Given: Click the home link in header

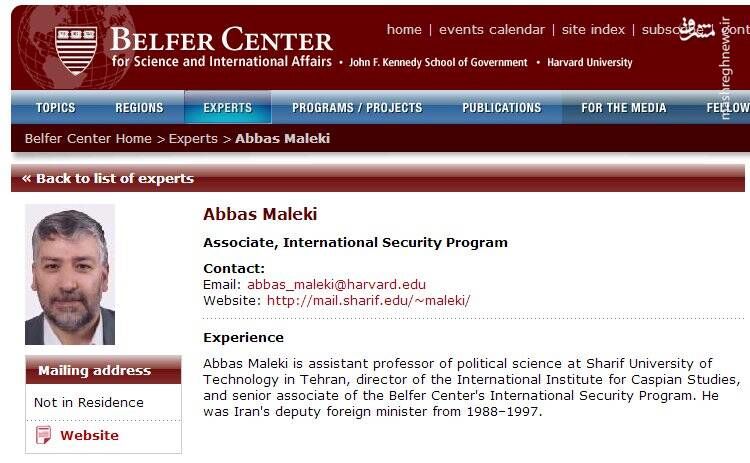Looking at the screenshot, I should (404, 30).
